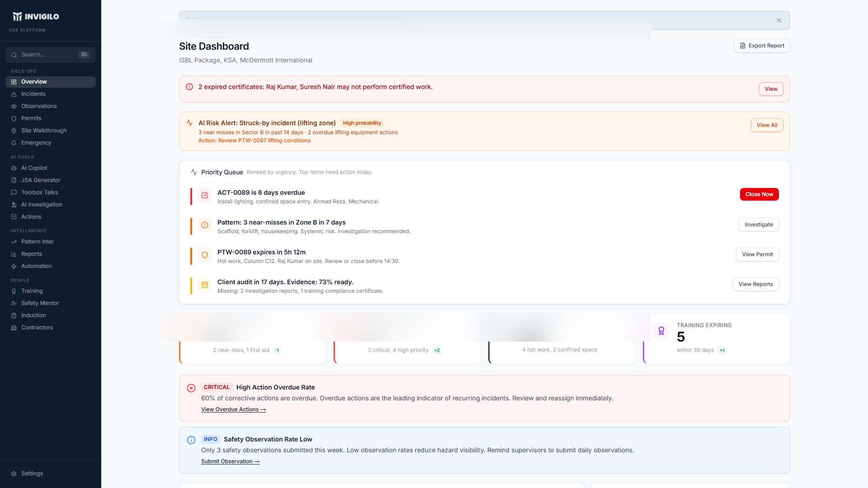
Task: Open Settings at sidebar bottom
Action: 51,474
